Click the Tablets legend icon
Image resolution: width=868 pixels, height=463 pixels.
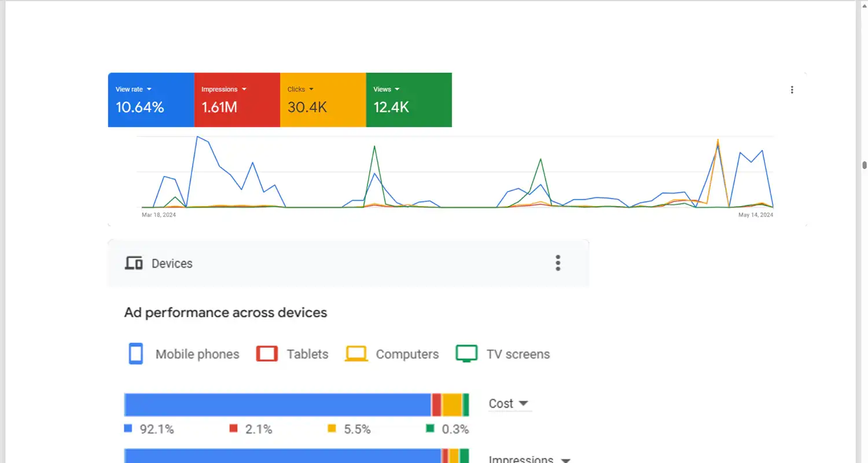point(267,354)
